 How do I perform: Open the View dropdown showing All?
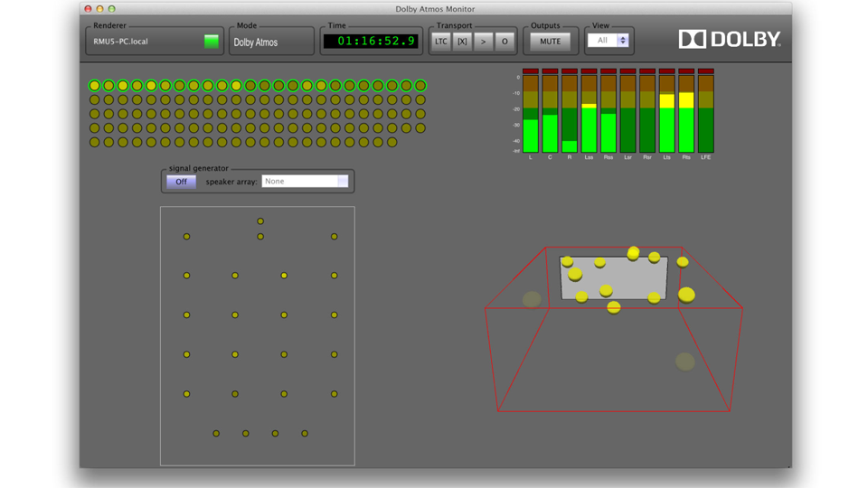608,41
